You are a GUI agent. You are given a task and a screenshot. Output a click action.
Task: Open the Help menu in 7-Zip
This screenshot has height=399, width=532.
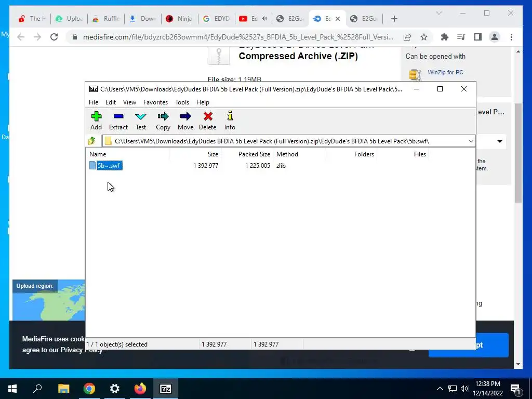point(203,102)
